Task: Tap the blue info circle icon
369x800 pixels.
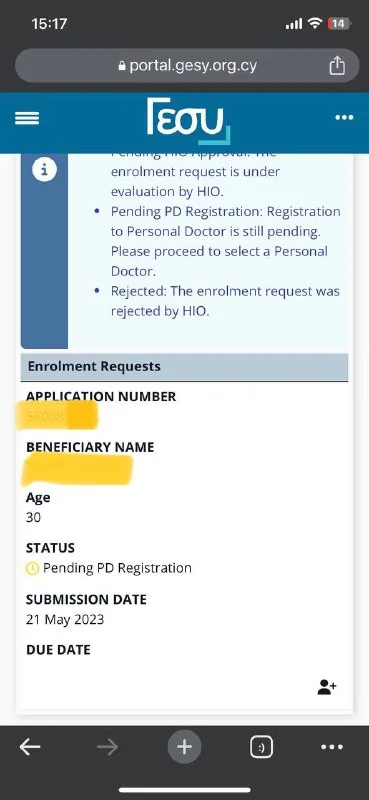Action: (44, 170)
